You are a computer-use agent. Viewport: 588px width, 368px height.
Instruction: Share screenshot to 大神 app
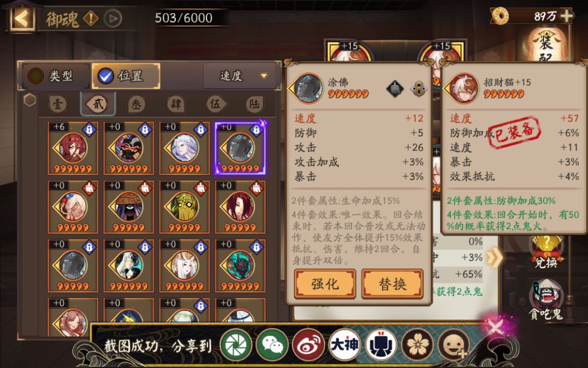[345, 345]
